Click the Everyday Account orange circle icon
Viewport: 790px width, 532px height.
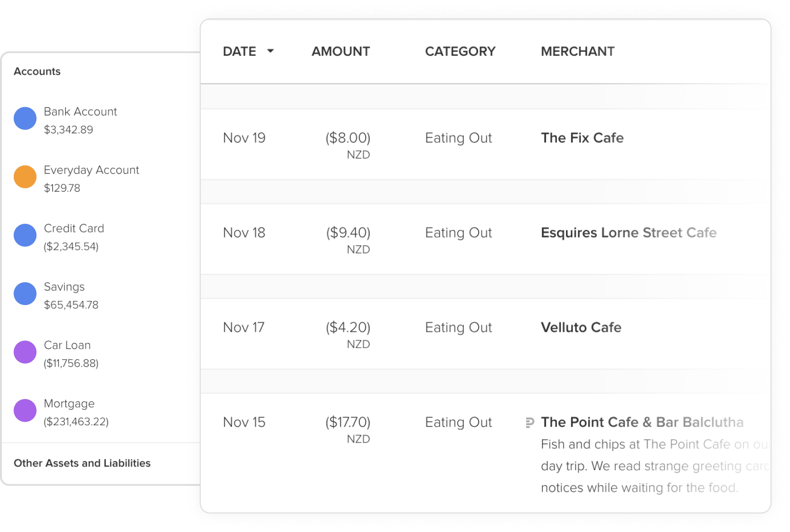click(25, 177)
